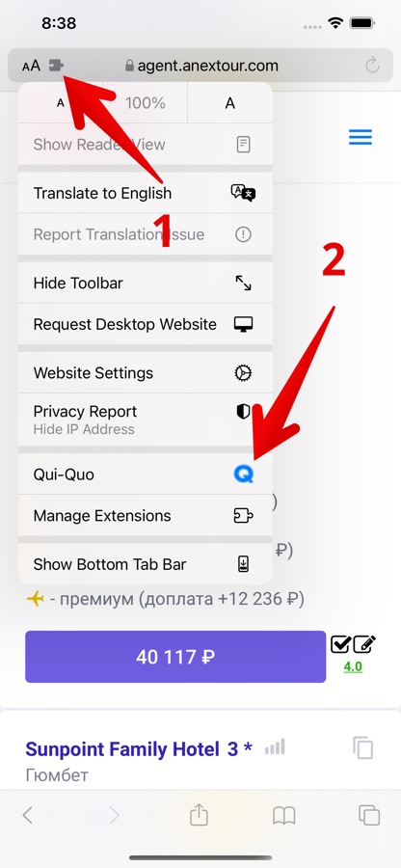Tap the extension puzzle icon in address bar
Viewport: 401px width, 868px height.
coord(56,66)
